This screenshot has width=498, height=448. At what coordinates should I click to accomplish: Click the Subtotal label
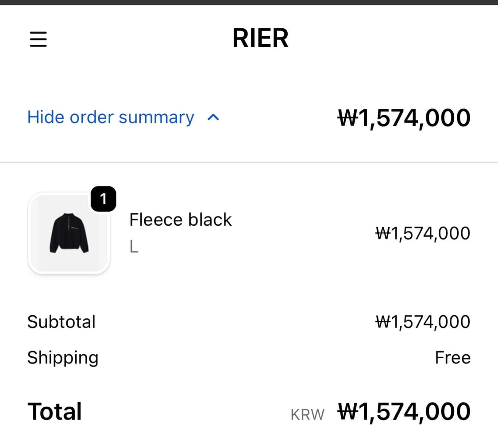(62, 322)
